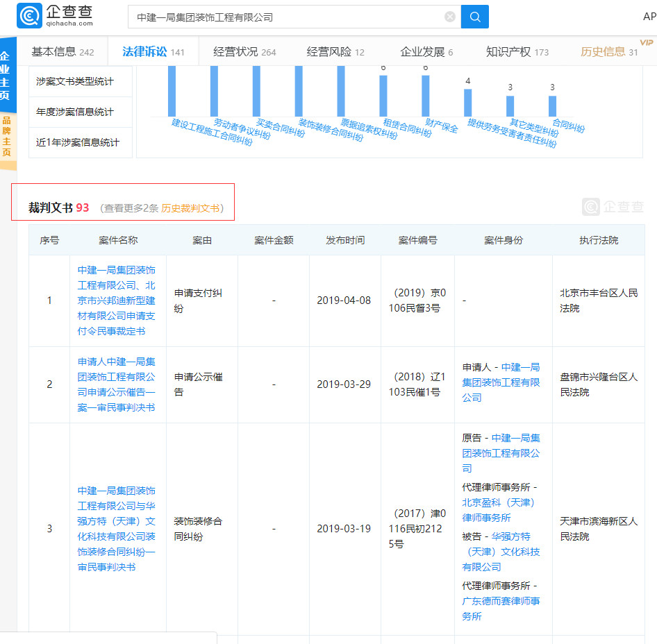The image size is (657, 644).
Task: Open the 企业发展 tab
Action: (426, 52)
